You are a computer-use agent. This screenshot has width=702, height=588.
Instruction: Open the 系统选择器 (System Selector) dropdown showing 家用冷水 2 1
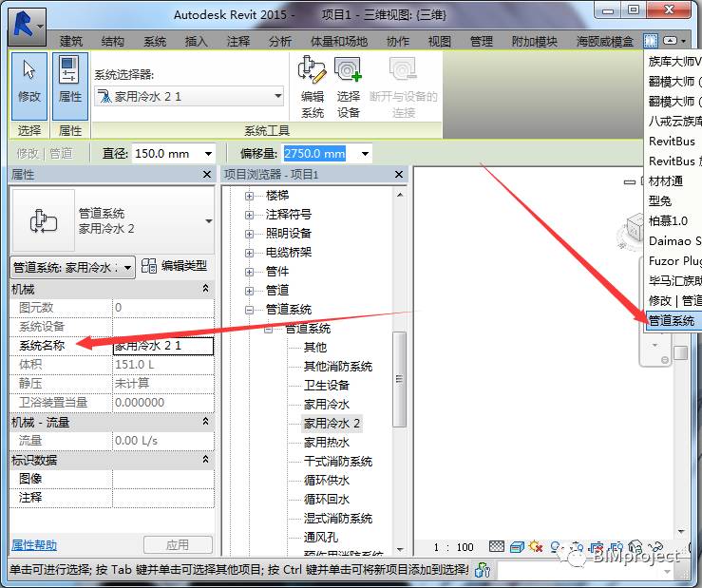(189, 96)
